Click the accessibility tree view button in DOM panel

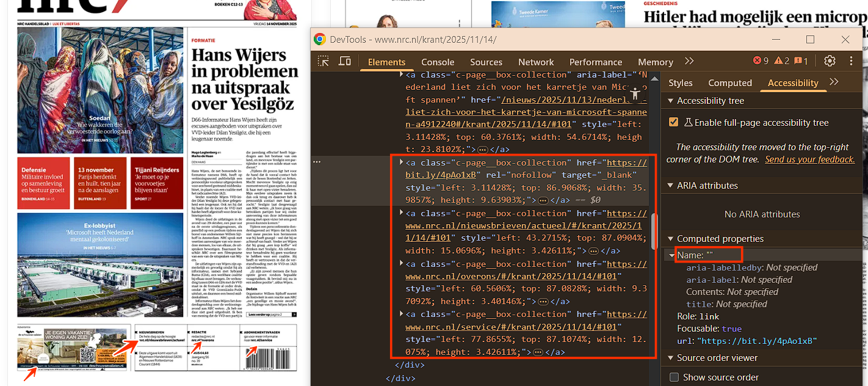point(635,94)
